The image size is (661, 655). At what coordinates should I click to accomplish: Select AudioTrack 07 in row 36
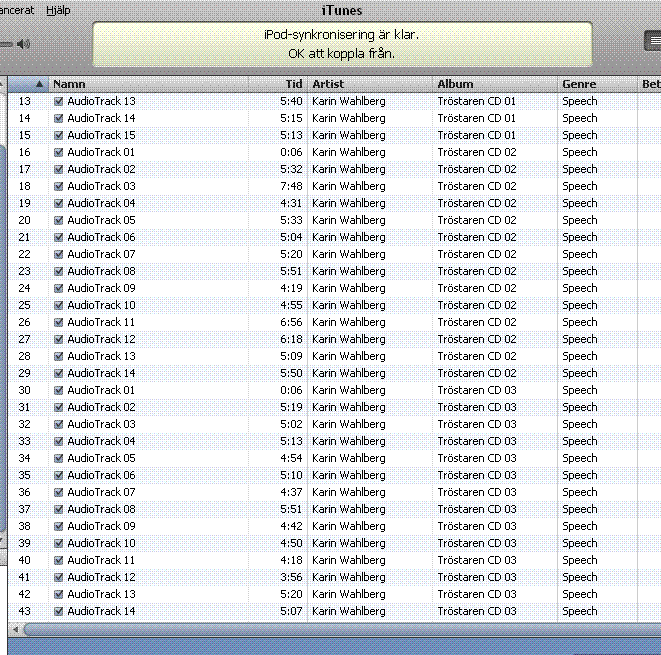(101, 492)
